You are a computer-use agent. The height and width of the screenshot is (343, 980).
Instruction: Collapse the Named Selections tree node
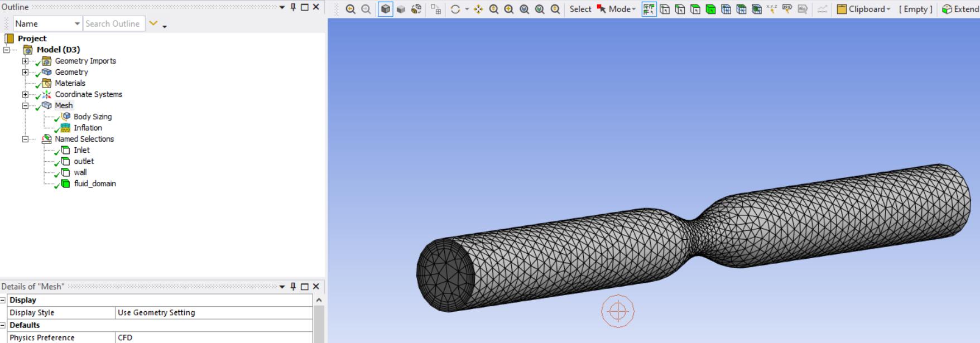pos(25,139)
